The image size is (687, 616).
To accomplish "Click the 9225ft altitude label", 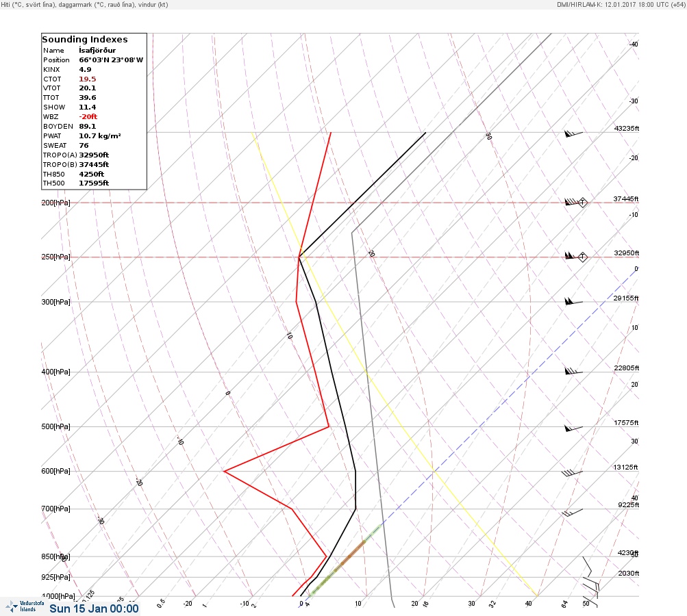I will 628,505.
